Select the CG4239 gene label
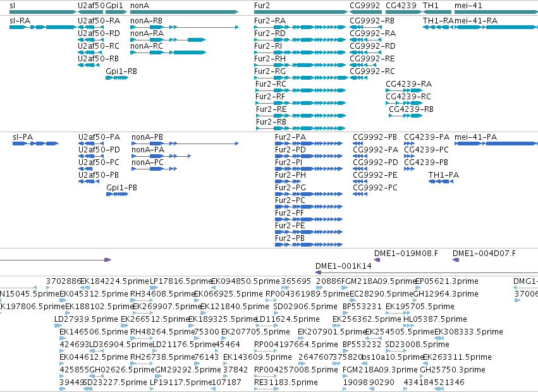 [401, 6]
